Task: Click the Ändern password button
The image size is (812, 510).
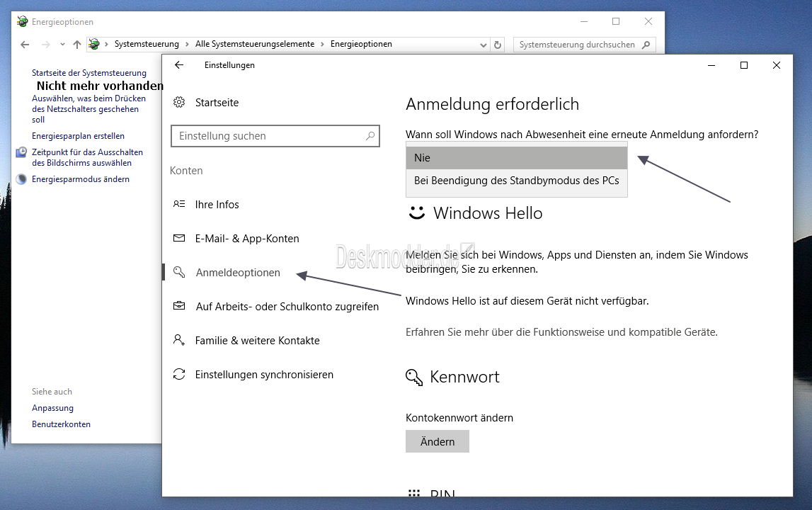Action: (x=437, y=441)
